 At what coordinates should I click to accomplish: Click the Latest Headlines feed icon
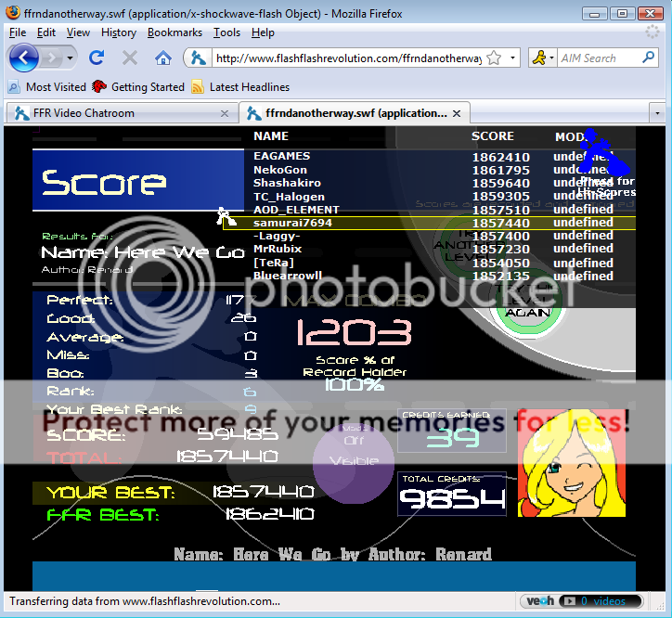pos(198,87)
